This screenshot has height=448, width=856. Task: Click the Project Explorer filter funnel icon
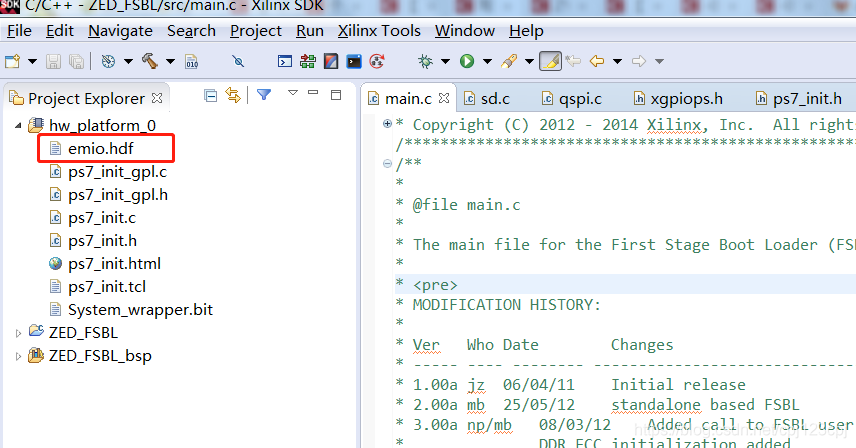[264, 95]
